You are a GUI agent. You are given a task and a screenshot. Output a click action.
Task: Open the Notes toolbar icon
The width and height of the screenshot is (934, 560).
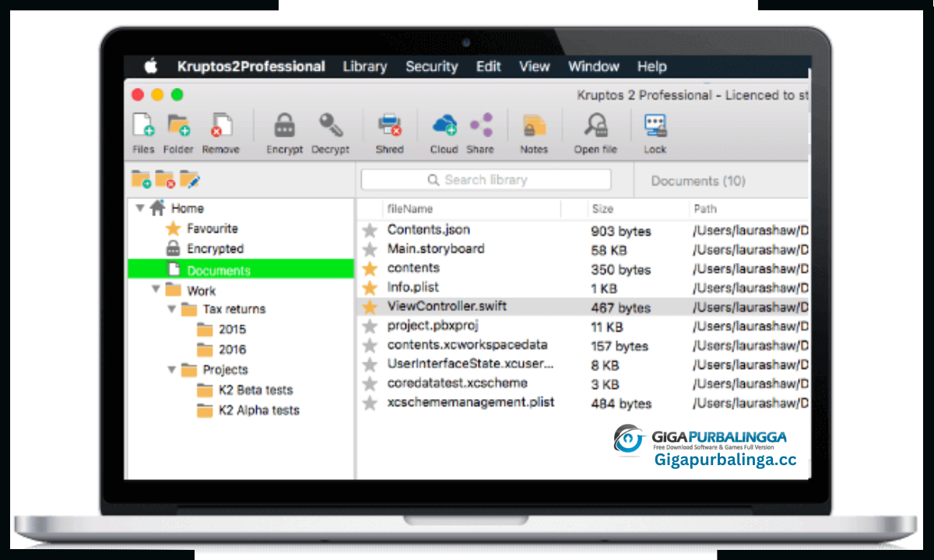coord(534,126)
